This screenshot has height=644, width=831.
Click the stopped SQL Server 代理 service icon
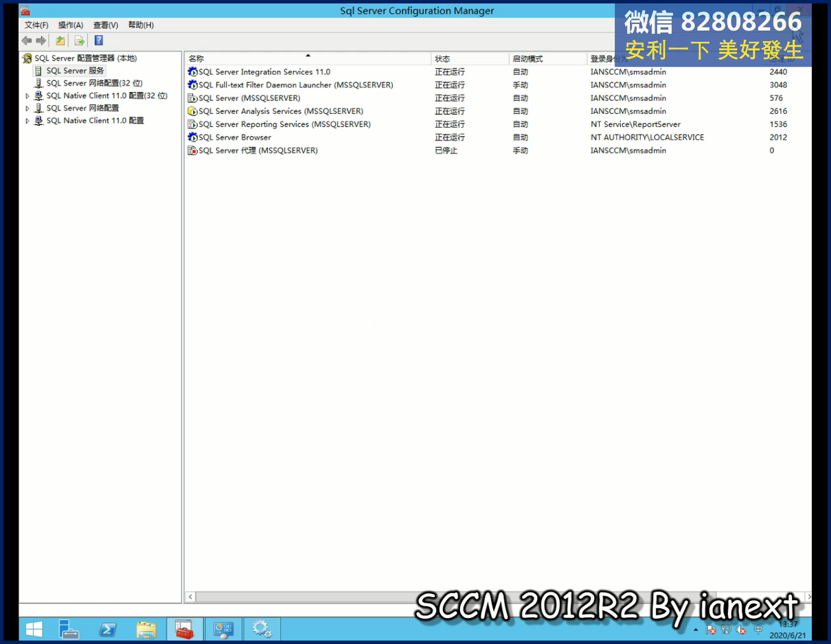tap(192, 150)
